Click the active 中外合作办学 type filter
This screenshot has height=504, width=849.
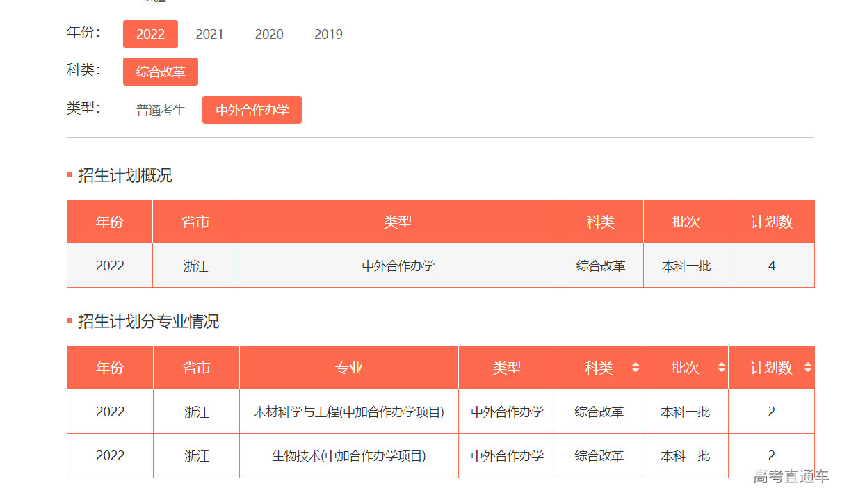(x=252, y=109)
